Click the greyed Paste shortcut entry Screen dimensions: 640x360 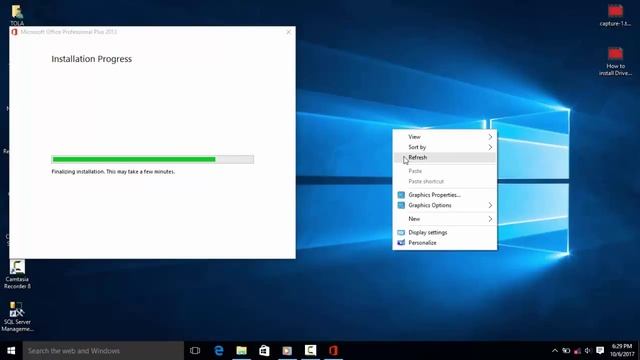tap(444, 181)
